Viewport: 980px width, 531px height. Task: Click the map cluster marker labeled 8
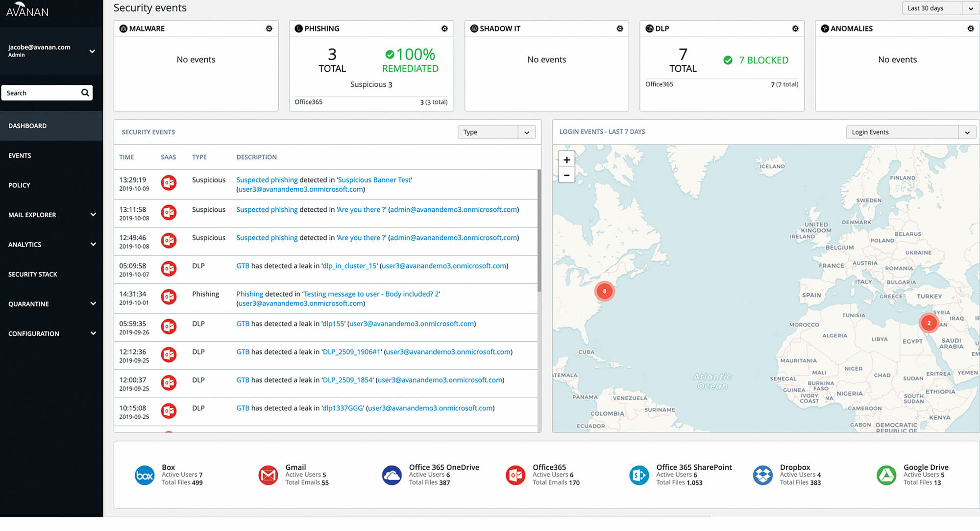pyautogui.click(x=604, y=291)
